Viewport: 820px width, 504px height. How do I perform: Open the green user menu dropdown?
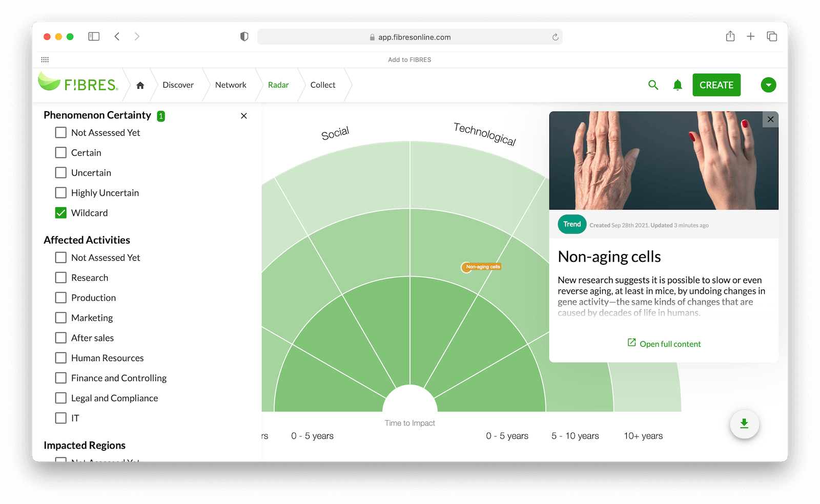(x=768, y=85)
